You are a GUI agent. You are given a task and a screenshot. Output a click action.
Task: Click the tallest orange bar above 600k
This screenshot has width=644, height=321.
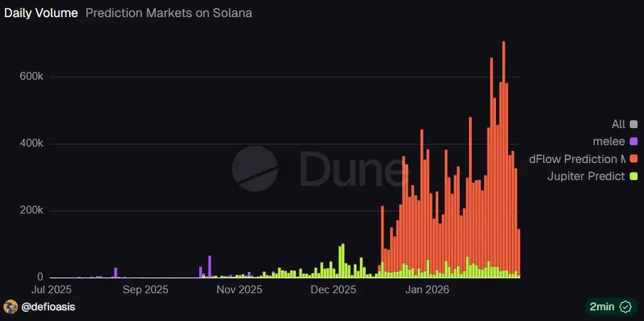504,156
